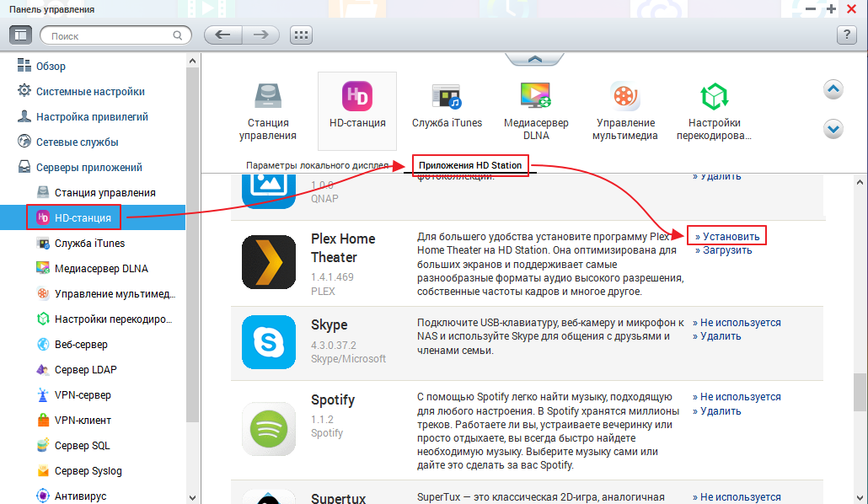Open help with the question mark button
Screen dimensions: 868x504
coord(846,35)
